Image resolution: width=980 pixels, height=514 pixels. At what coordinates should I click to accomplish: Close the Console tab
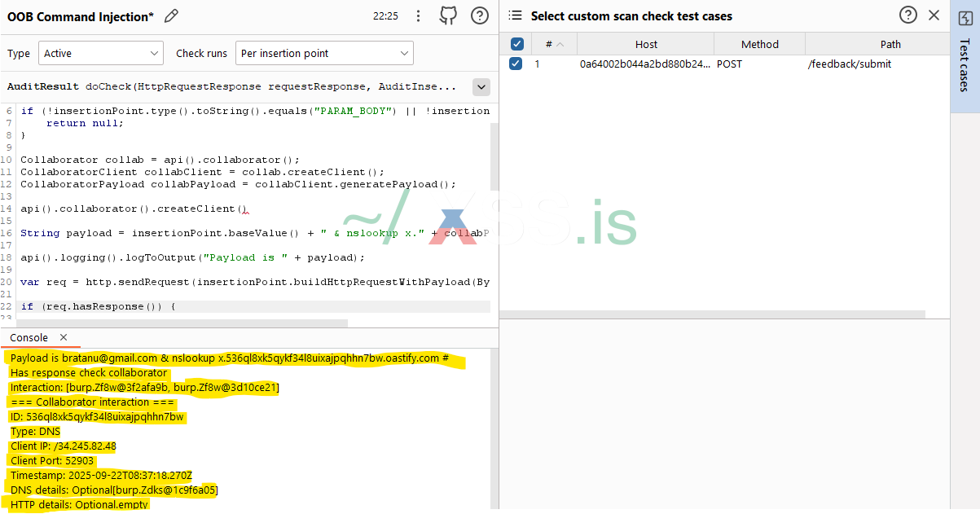click(x=64, y=337)
